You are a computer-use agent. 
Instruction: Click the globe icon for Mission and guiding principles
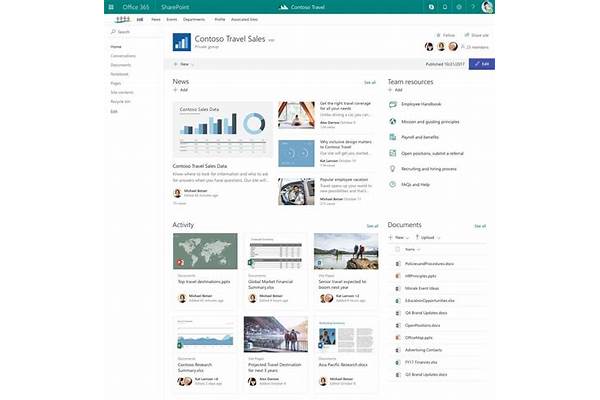(x=393, y=121)
